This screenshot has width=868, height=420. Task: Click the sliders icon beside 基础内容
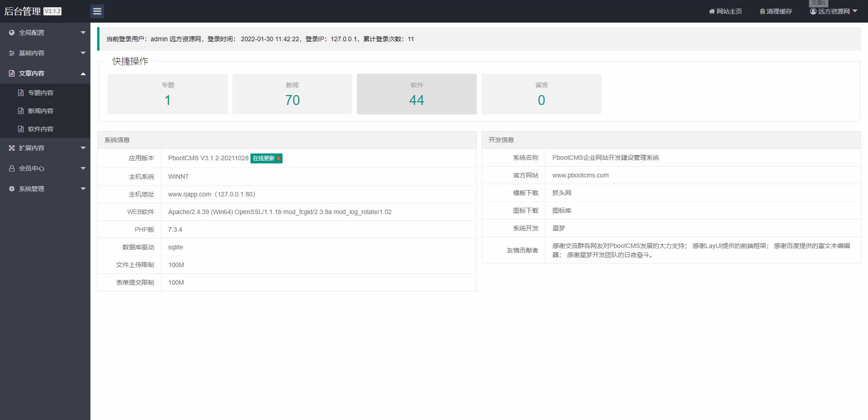pyautogui.click(x=12, y=53)
